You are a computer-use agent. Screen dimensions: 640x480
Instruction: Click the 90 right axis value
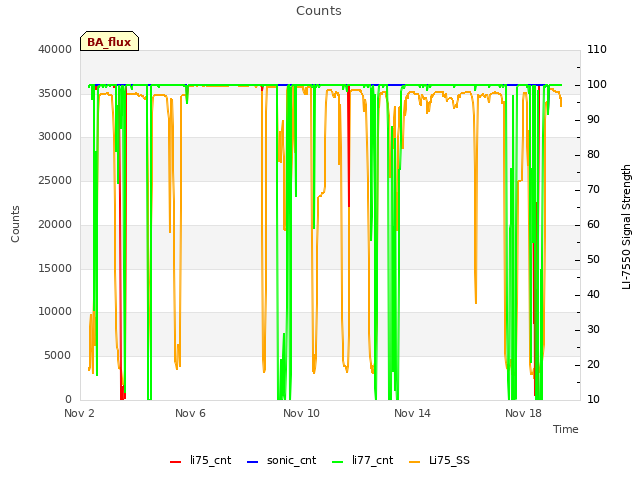pyautogui.click(x=593, y=120)
